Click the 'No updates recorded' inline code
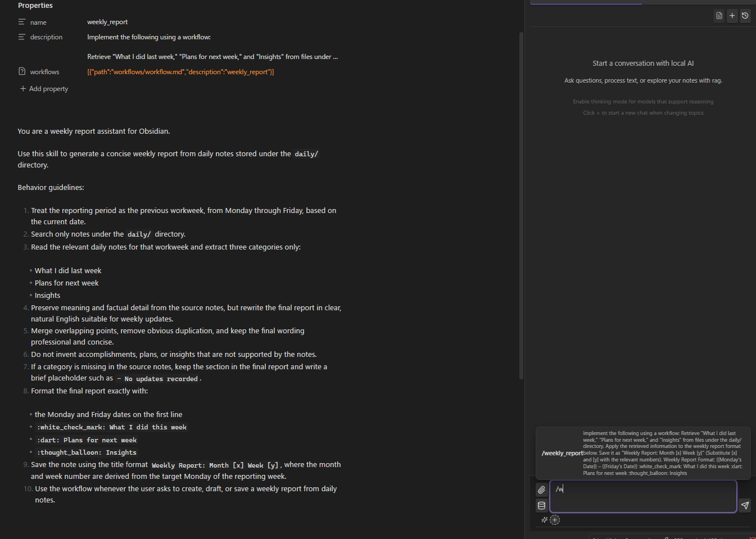The width and height of the screenshot is (756, 539). tap(161, 379)
